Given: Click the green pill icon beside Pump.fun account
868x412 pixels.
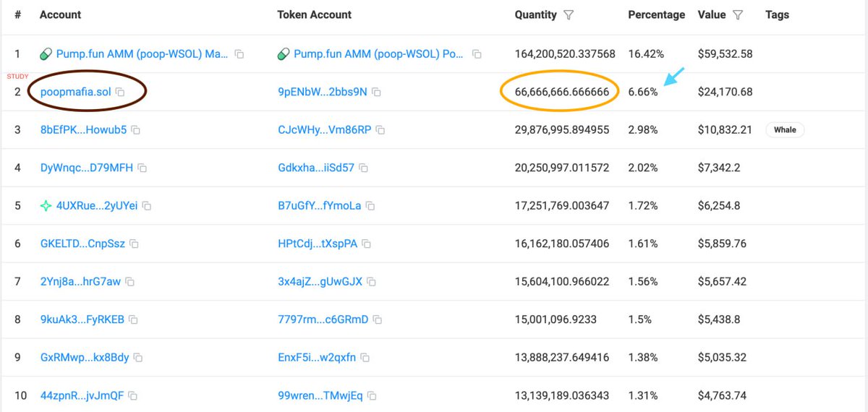Looking at the screenshot, I should (x=46, y=54).
